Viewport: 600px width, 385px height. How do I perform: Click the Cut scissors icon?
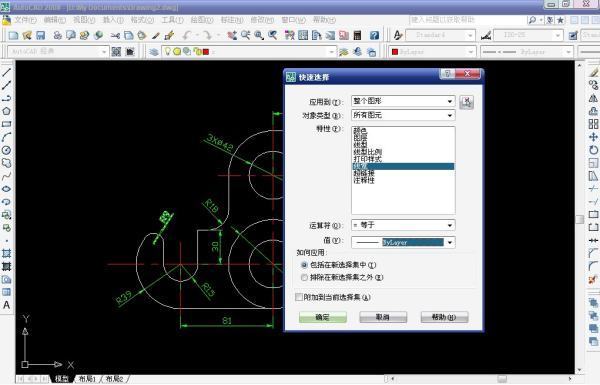(115, 36)
